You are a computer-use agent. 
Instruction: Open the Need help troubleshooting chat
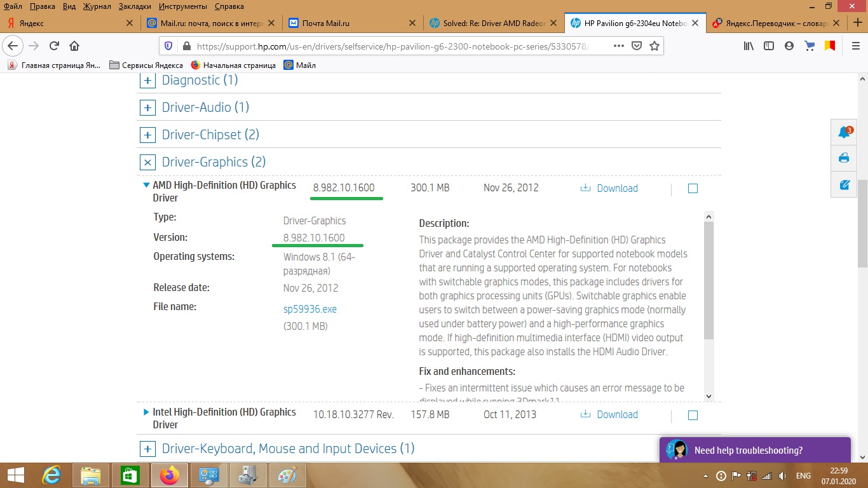[755, 451]
